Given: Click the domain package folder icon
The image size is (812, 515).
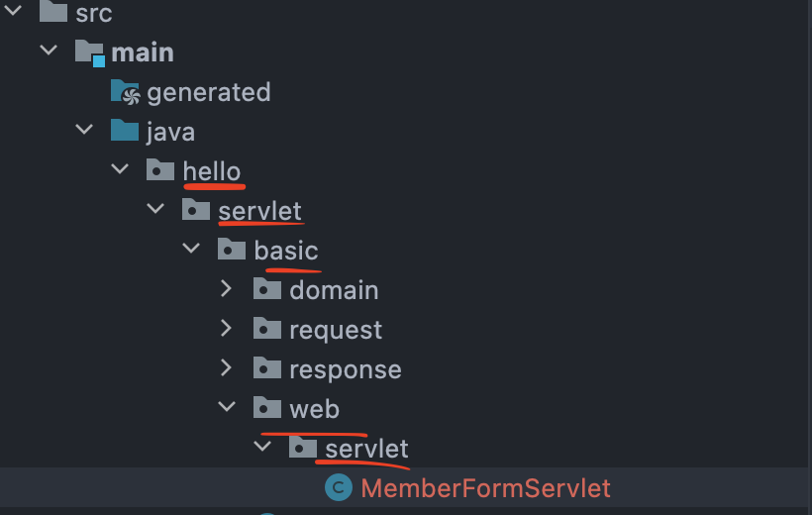Looking at the screenshot, I should (x=267, y=289).
